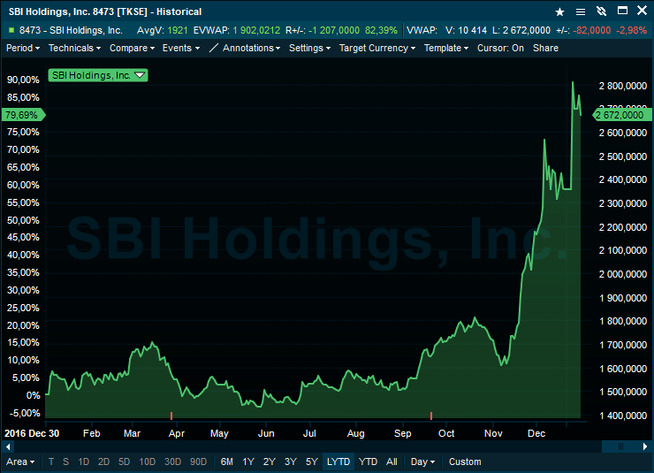Click the 8473 - SBI Holdings, Inc. ticker text
Viewport: 654px width, 473px height.
71,30
